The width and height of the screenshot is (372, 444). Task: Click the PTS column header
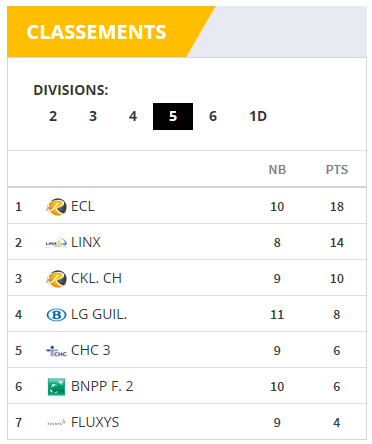337,170
